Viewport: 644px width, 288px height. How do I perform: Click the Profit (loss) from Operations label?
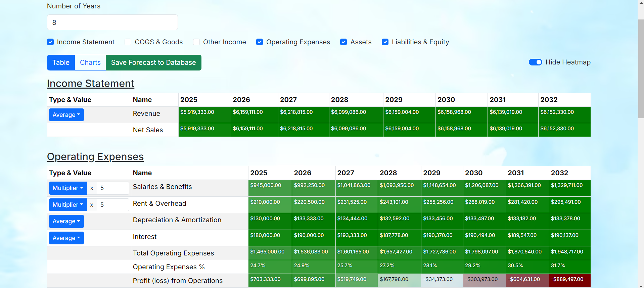[178, 281]
